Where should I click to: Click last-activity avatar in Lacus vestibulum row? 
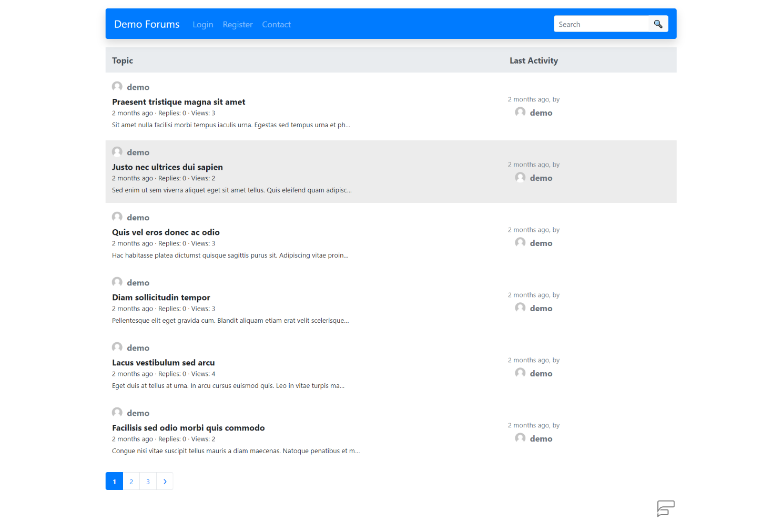click(520, 373)
